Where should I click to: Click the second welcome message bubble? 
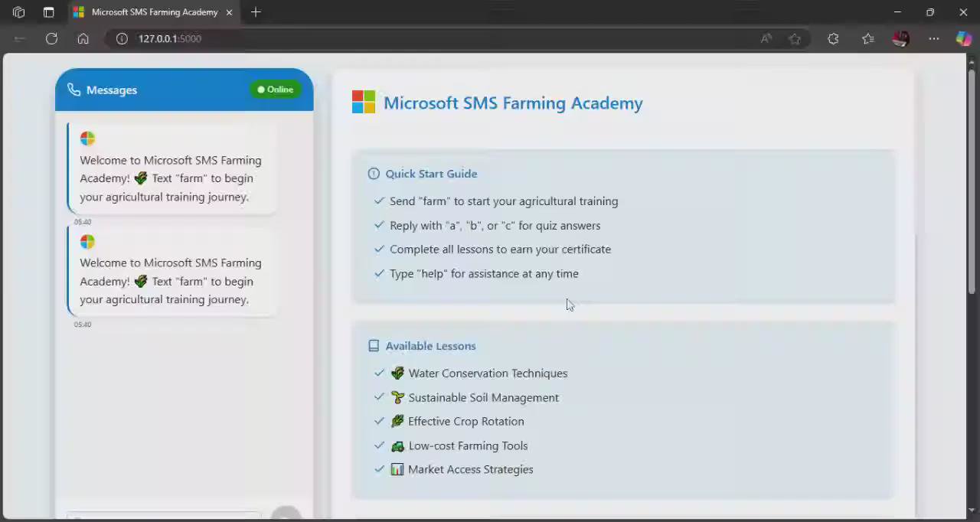tap(172, 270)
